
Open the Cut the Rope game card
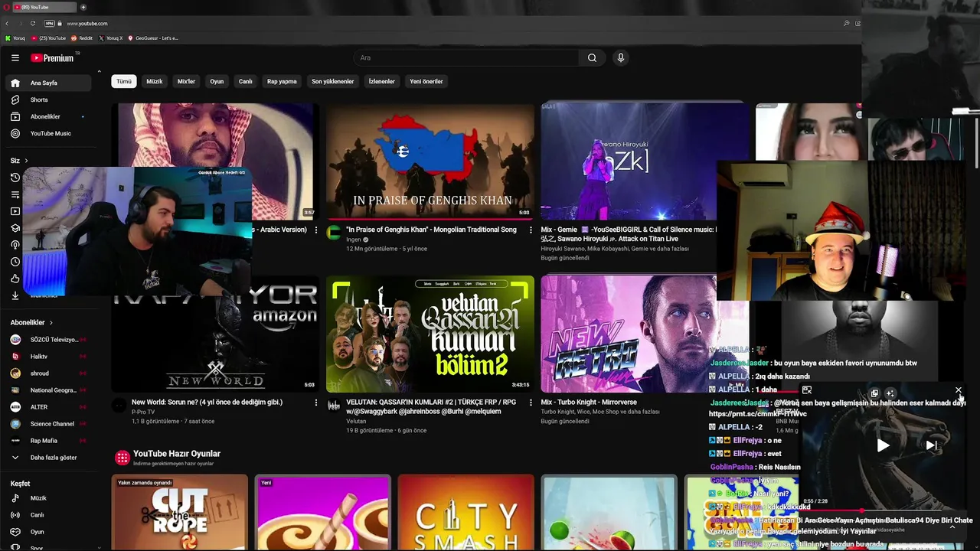[x=179, y=512]
